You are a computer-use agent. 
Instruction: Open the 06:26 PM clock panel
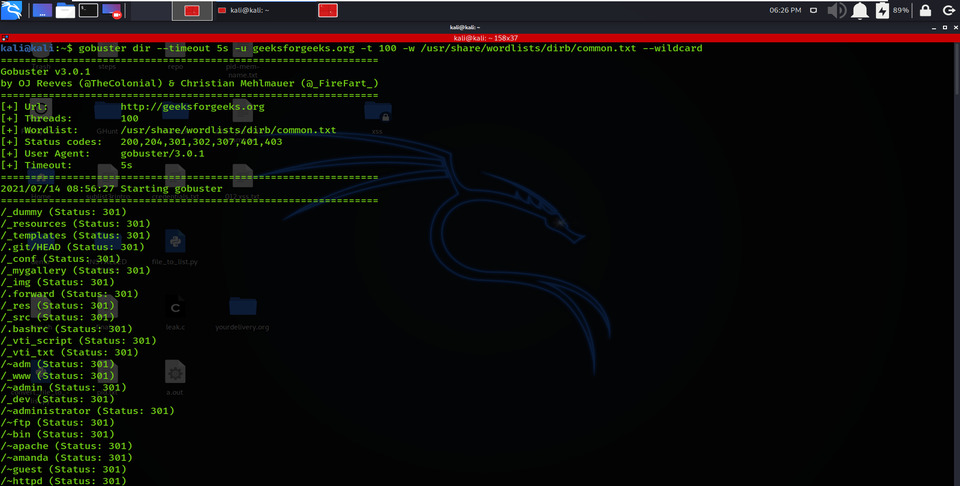786,10
